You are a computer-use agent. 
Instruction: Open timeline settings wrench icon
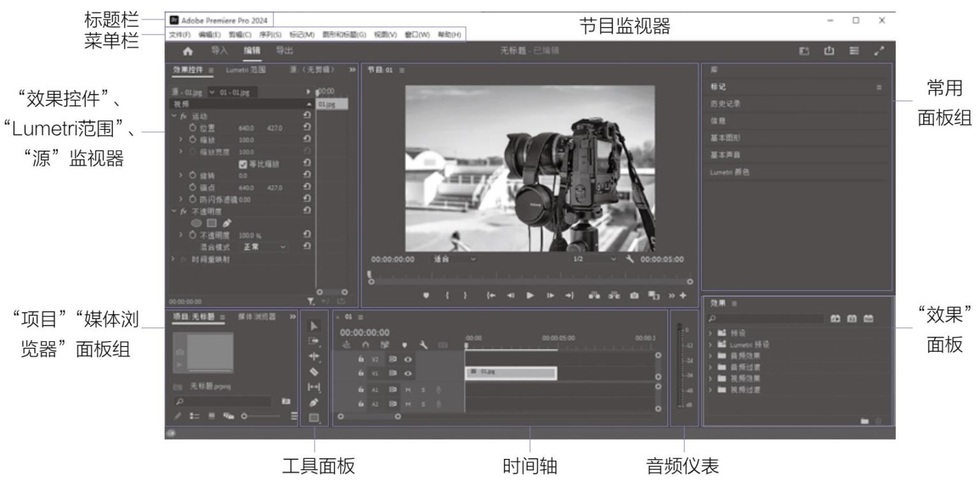pos(422,345)
